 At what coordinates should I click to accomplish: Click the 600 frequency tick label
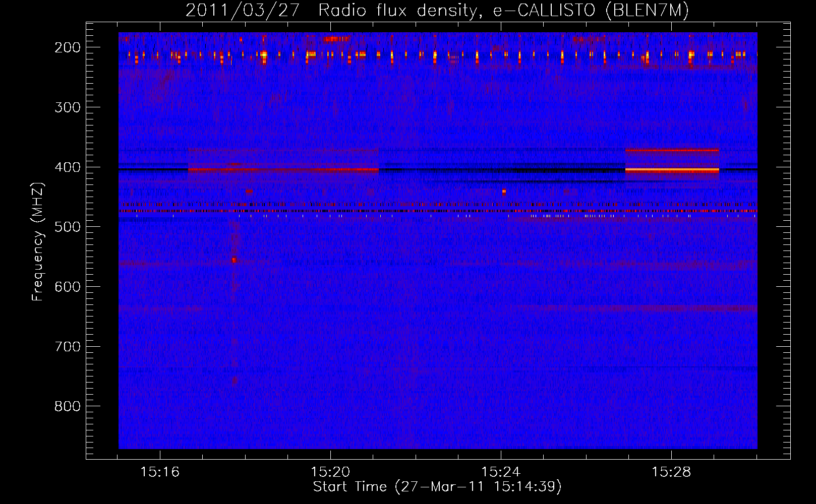point(68,287)
